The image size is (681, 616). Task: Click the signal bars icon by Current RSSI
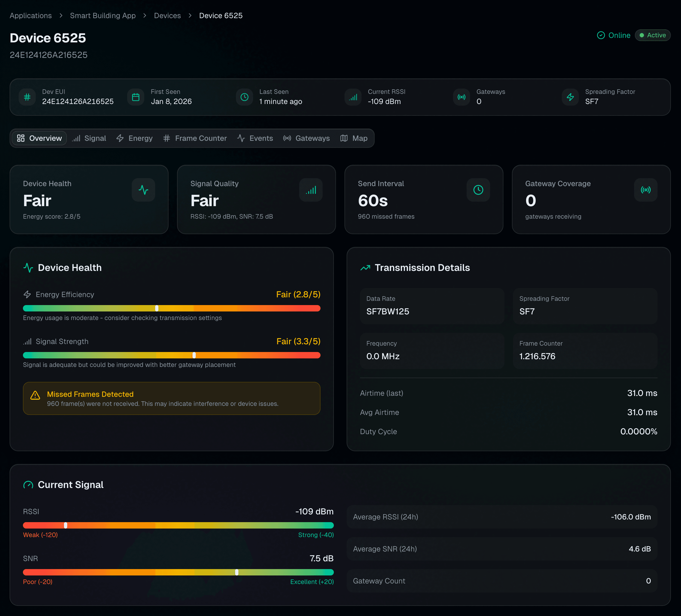click(x=353, y=97)
